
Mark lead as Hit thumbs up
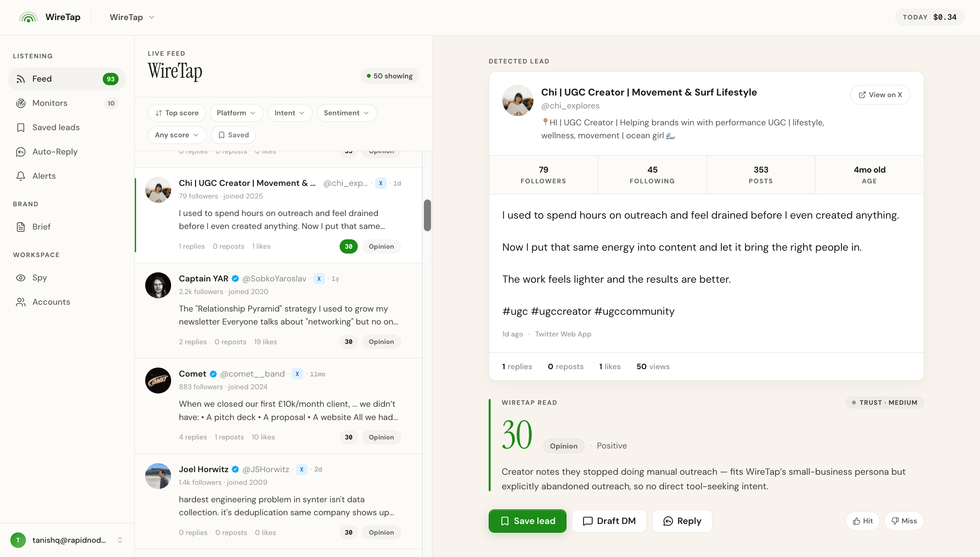pos(862,521)
